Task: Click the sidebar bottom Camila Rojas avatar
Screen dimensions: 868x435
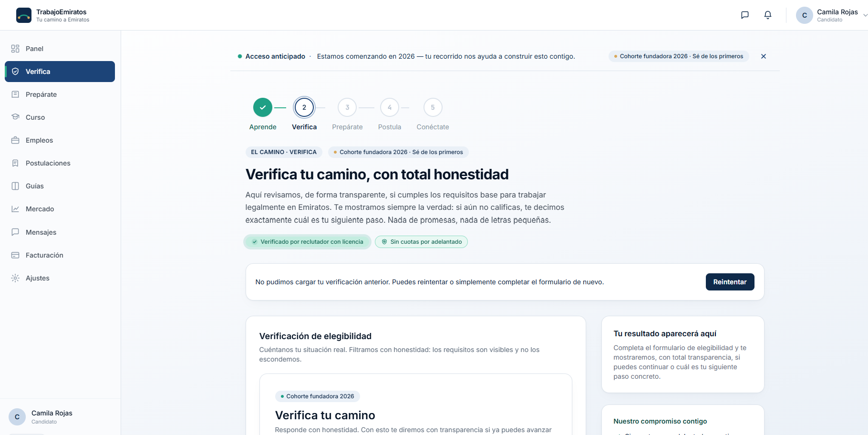Action: click(17, 417)
